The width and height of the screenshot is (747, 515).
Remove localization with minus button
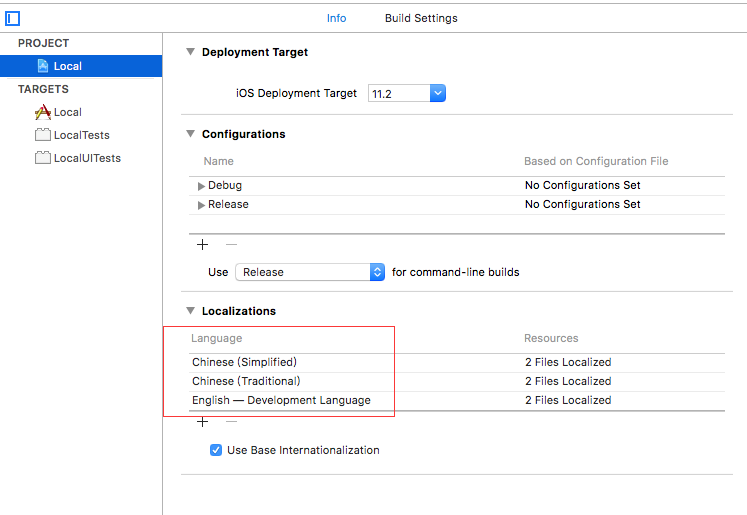[232, 422]
